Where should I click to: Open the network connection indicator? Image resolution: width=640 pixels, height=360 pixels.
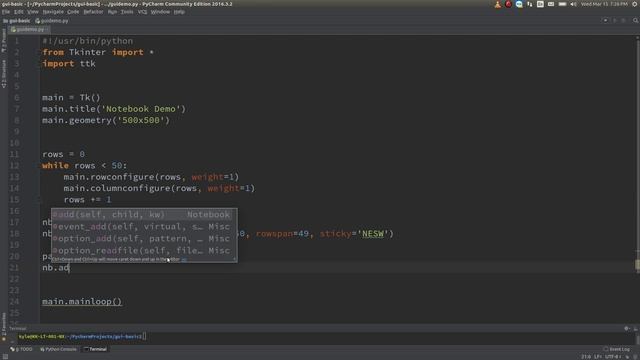click(x=529, y=4)
